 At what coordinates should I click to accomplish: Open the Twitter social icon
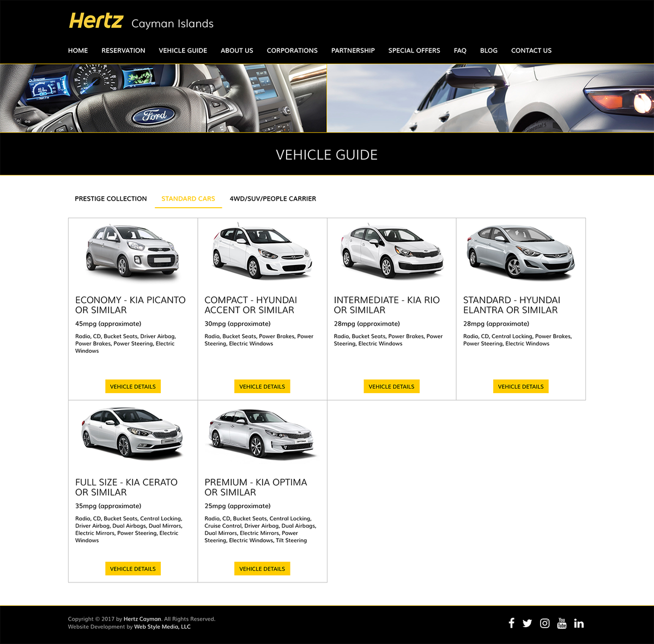point(527,623)
